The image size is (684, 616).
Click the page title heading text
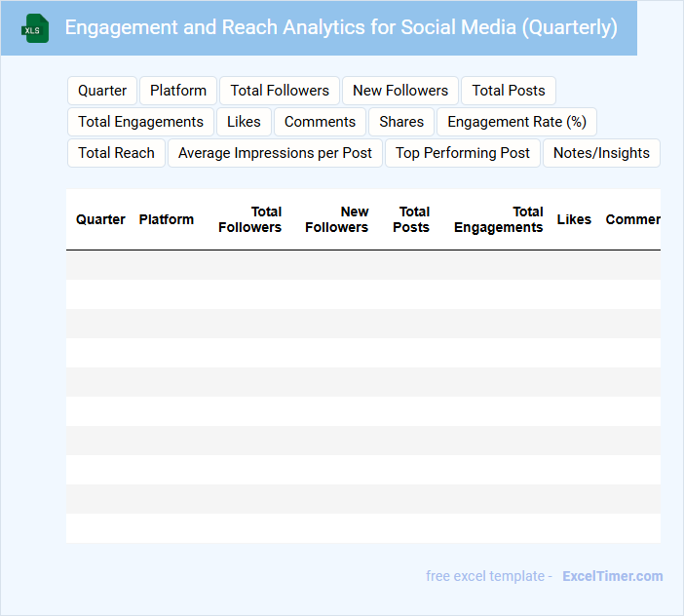(341, 27)
